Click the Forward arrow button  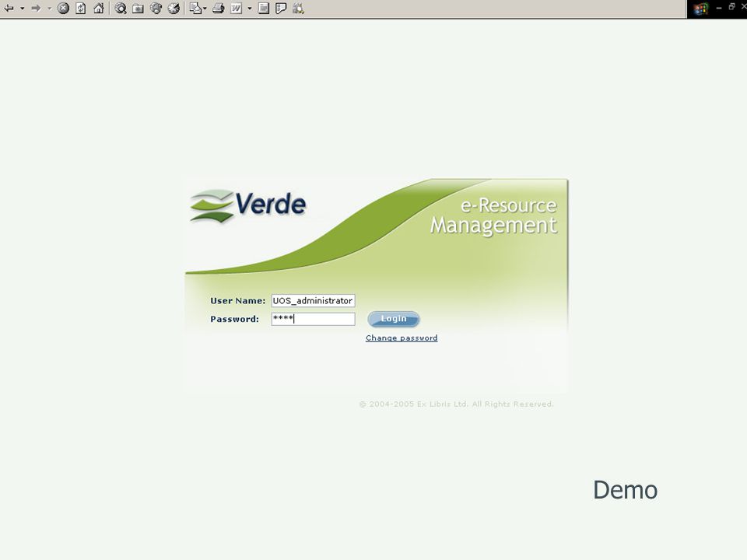click(37, 8)
